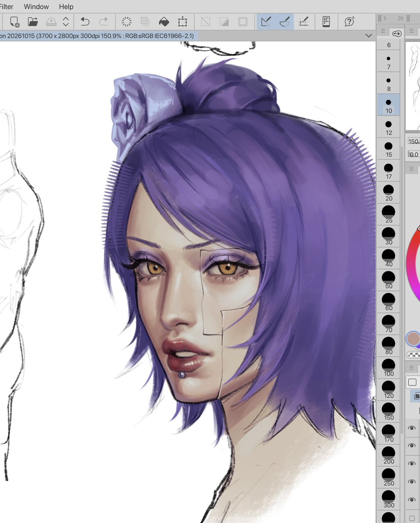
Task: Open the Help menu
Action: (x=66, y=7)
